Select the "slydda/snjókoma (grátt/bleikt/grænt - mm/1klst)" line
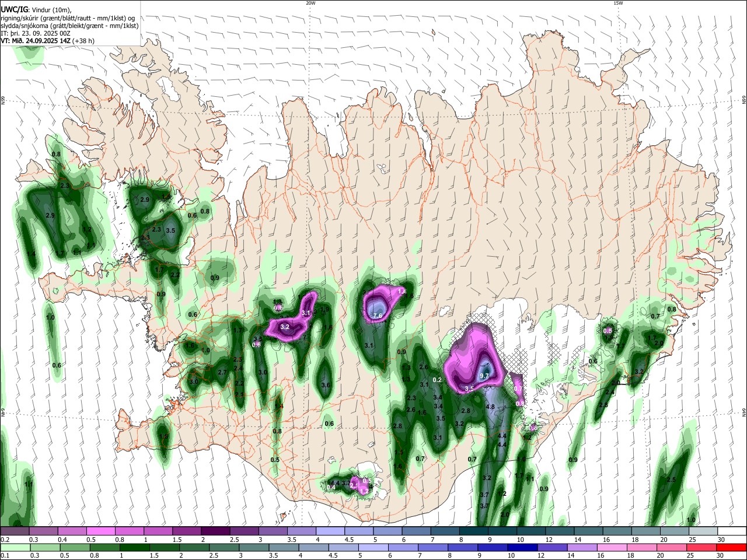Image resolution: width=747 pixels, height=560 pixels. (69, 26)
